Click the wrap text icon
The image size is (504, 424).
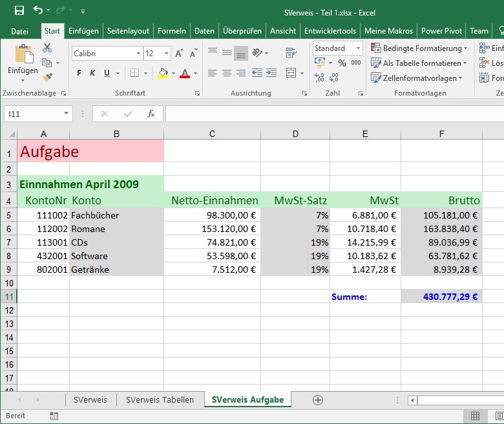pyautogui.click(x=289, y=53)
